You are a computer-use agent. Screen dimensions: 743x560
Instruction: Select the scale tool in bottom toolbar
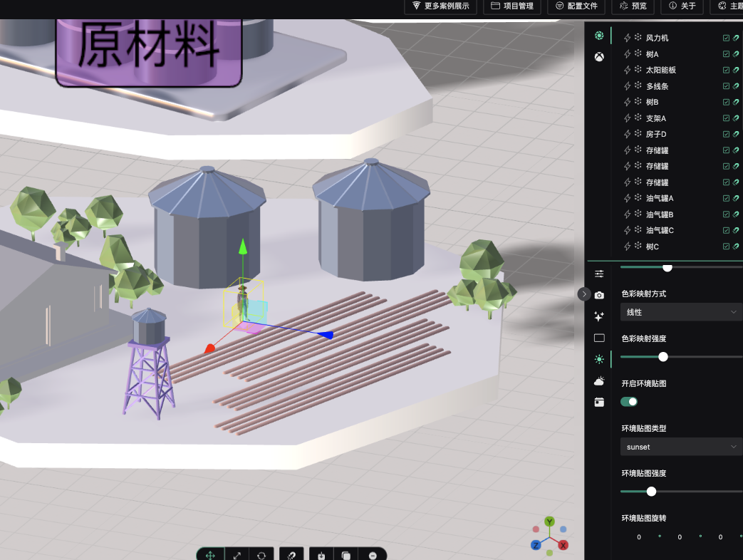237,555
